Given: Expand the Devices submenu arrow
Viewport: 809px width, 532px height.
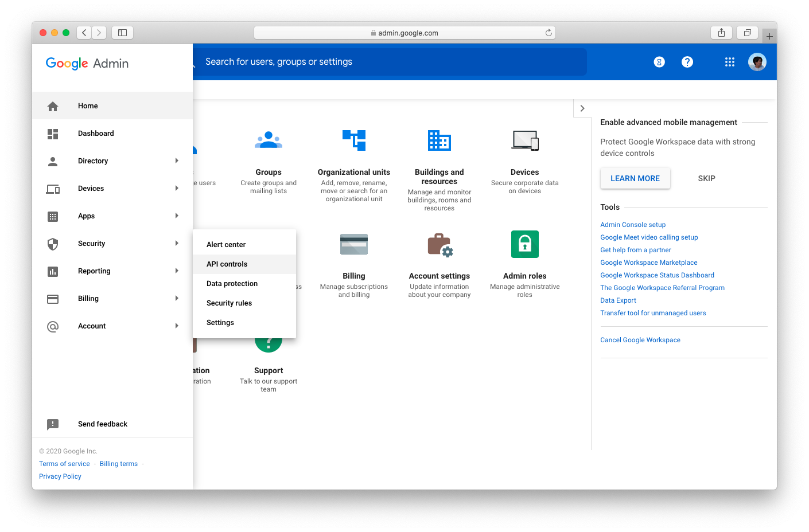Looking at the screenshot, I should (x=177, y=188).
